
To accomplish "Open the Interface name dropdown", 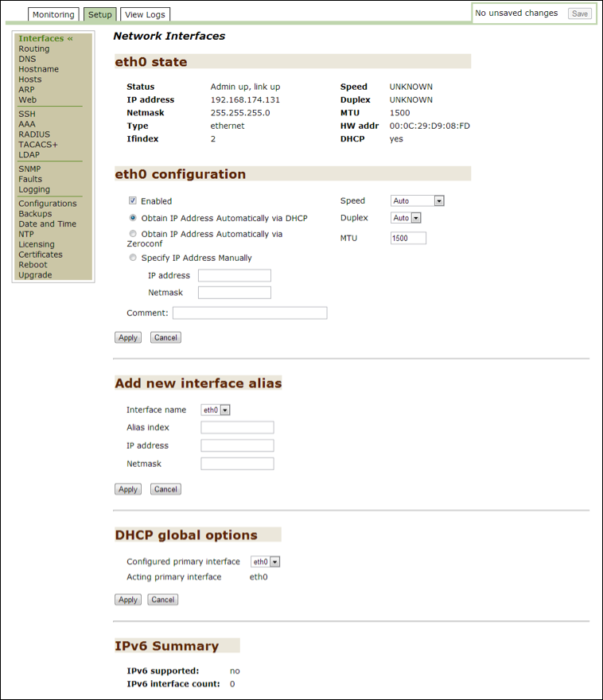I will [216, 410].
